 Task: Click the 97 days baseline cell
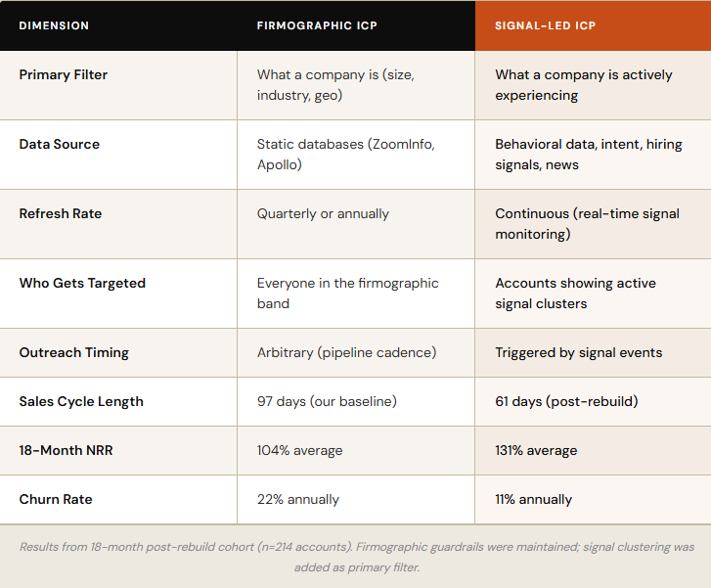327,401
